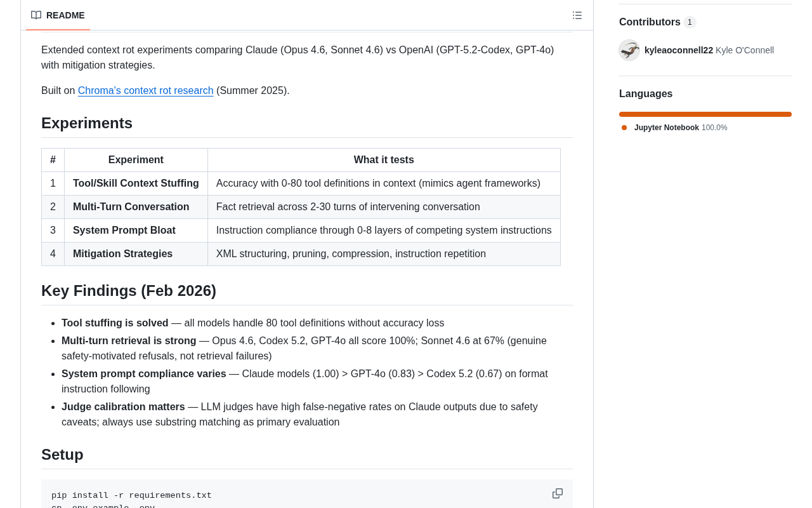Click the Experiments heading

87,123
